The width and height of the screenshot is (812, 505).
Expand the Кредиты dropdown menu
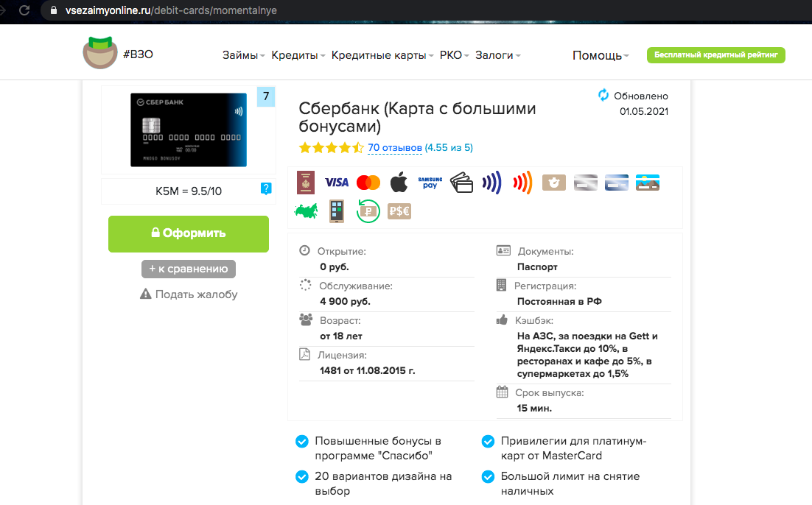point(298,55)
